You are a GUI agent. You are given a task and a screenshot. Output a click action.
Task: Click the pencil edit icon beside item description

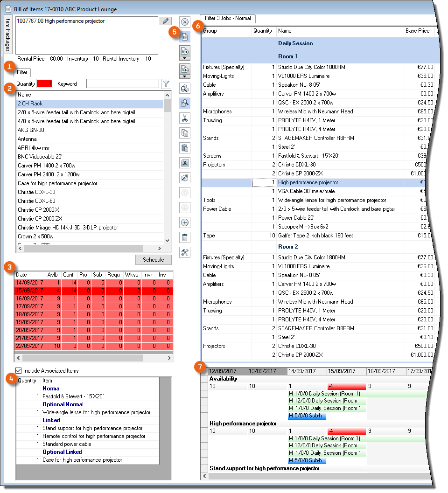[165, 21]
